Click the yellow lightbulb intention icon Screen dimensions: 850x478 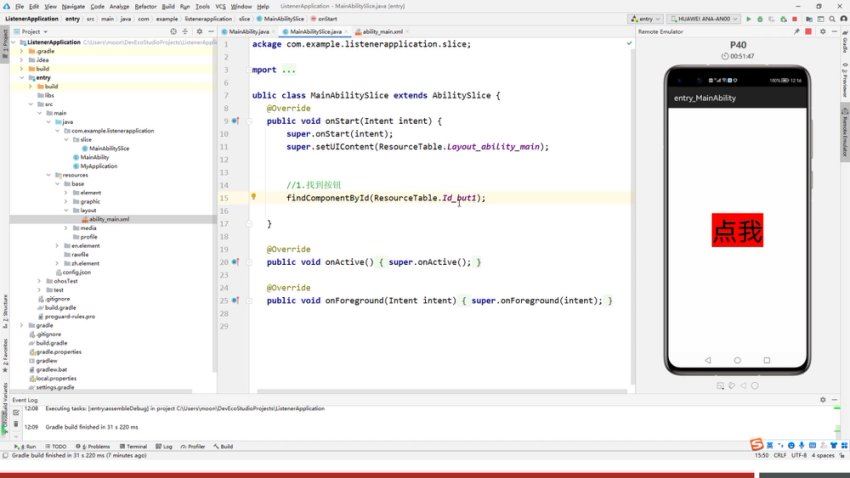pos(253,197)
